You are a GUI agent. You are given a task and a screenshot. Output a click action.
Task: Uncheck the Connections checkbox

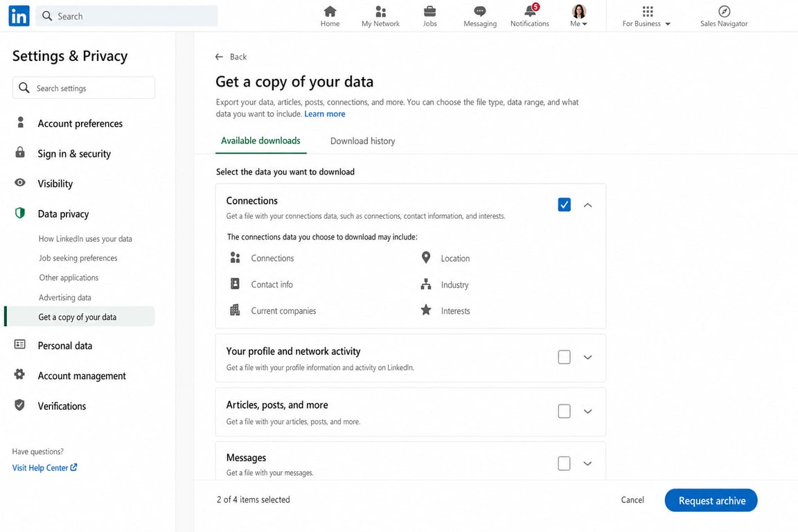564,204
